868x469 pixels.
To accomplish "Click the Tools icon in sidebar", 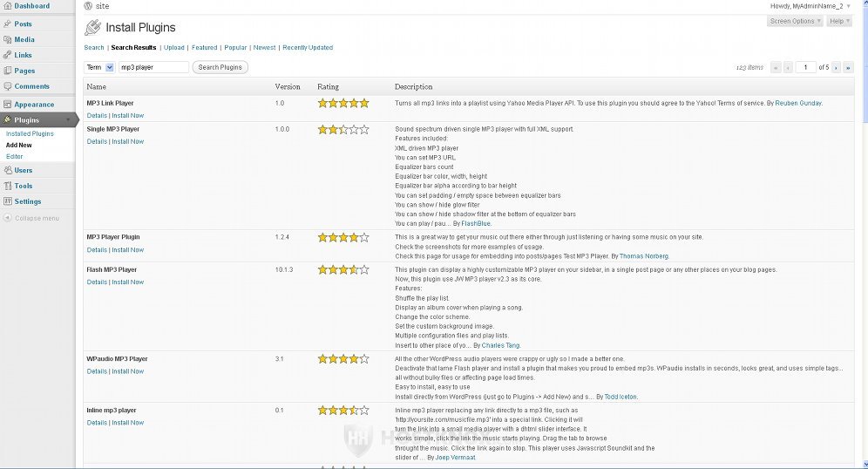I will [x=7, y=186].
